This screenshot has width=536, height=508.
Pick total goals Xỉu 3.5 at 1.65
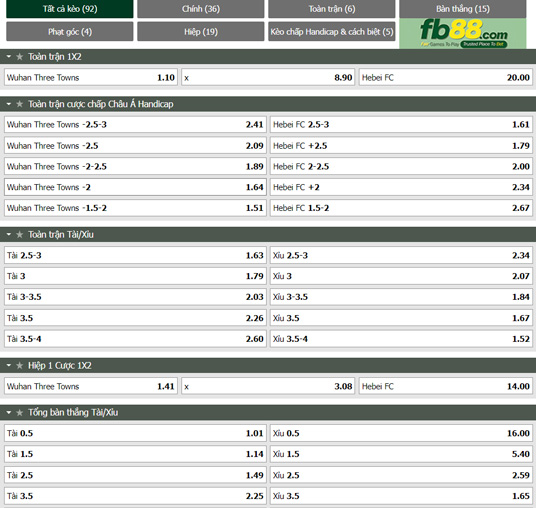[401, 496]
